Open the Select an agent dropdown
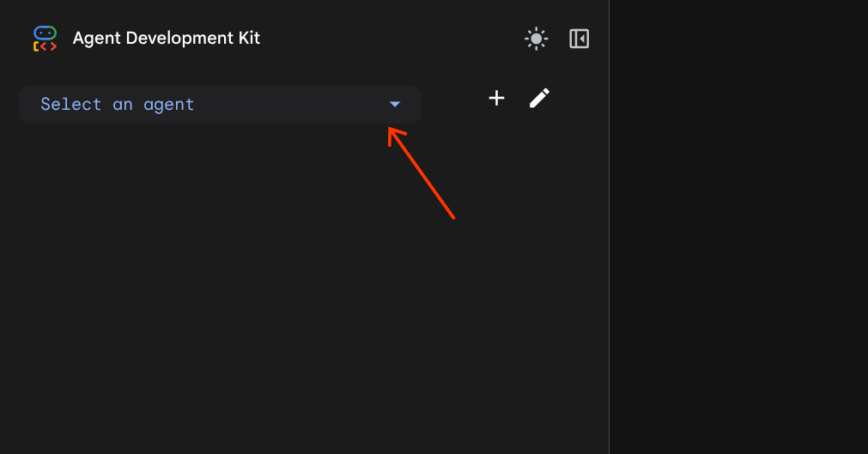This screenshot has height=454, width=868. (220, 105)
